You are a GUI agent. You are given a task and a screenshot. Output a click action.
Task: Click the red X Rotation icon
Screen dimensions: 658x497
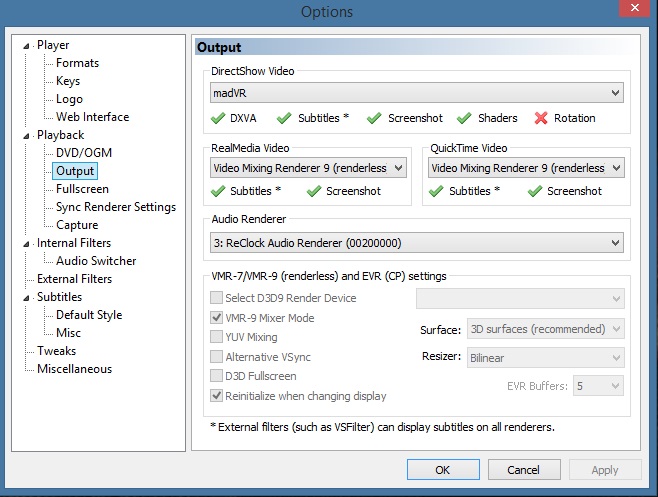click(x=541, y=118)
